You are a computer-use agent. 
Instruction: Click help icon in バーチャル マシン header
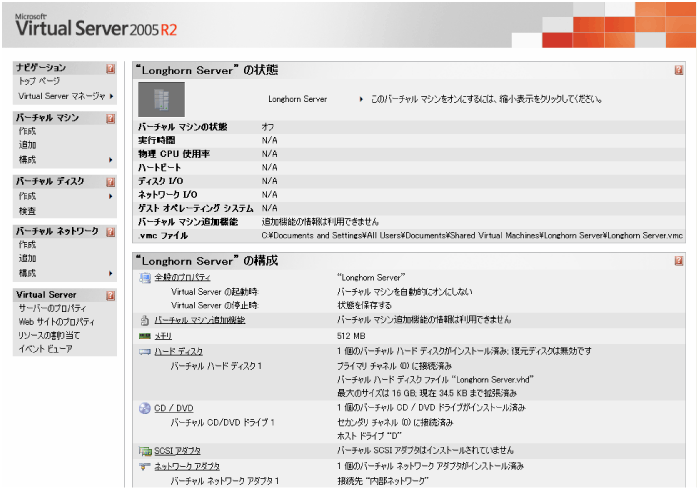click(x=110, y=118)
